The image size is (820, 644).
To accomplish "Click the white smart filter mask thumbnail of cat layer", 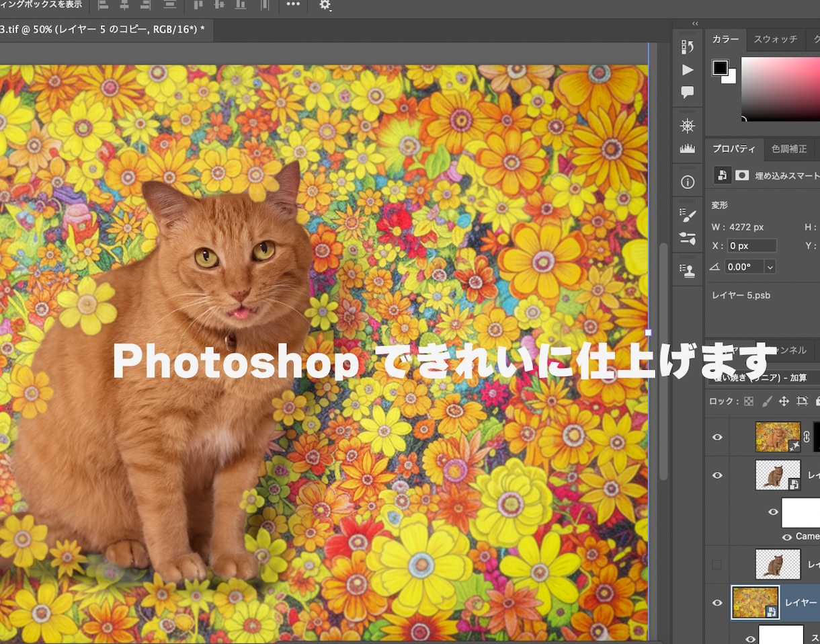I will (801, 513).
